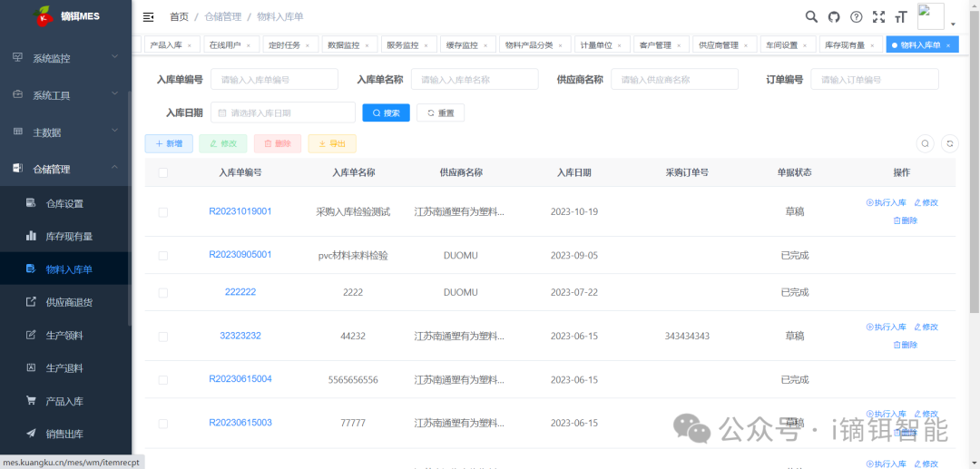Click the sidebar collapse hamburger icon
980x469 pixels.
[x=149, y=17]
